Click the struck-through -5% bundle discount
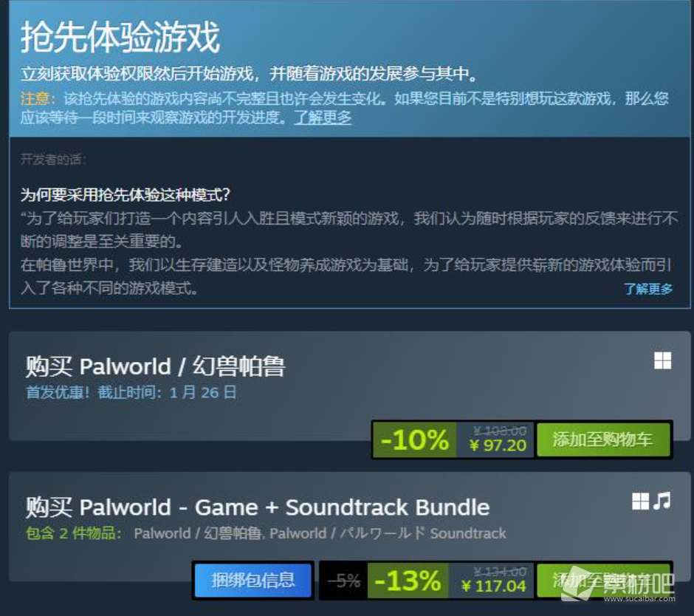Image resolution: width=694 pixels, height=616 pixels. [344, 580]
